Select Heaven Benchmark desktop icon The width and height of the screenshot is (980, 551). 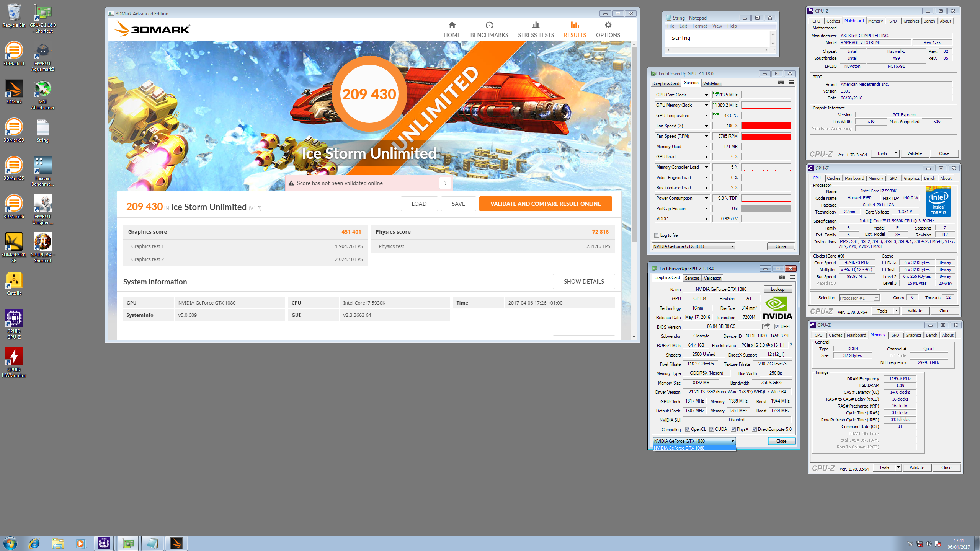(x=43, y=171)
